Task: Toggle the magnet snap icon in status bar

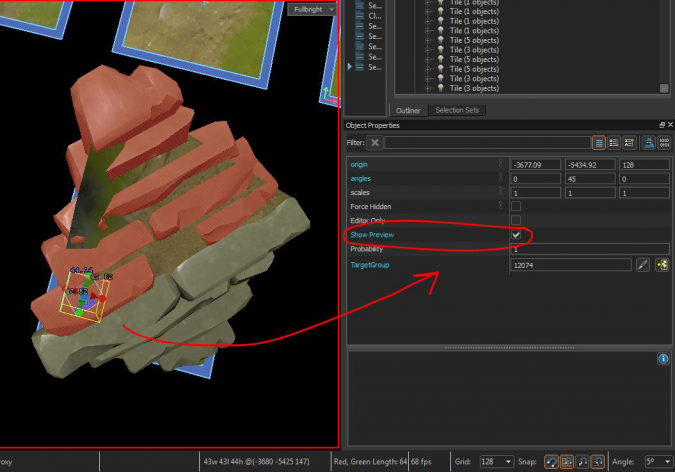Action: (x=550, y=462)
